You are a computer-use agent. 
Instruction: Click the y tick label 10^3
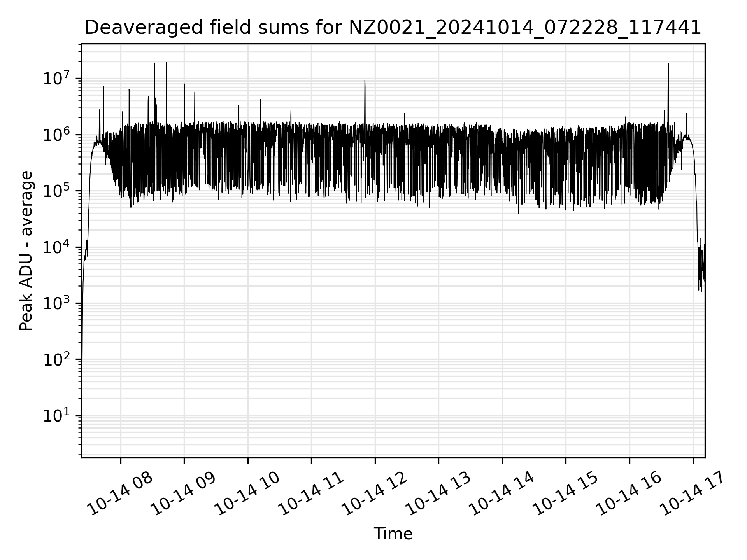point(56,303)
